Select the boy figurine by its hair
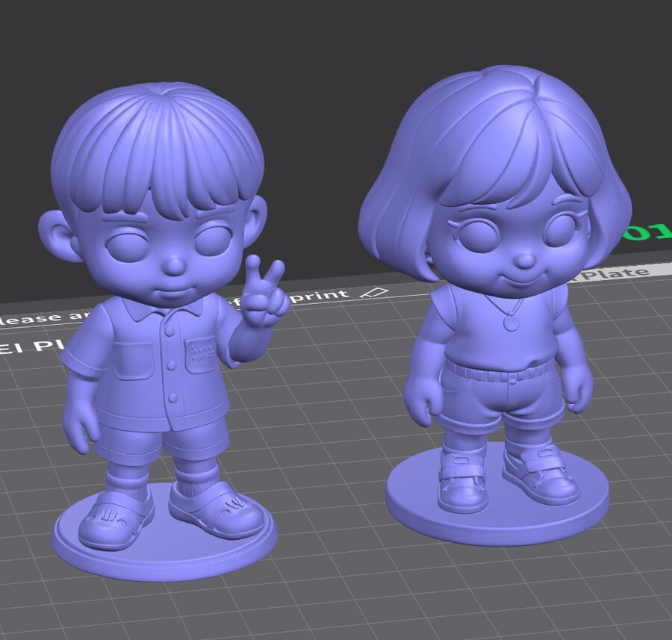Image resolution: width=672 pixels, height=640 pixels. (157, 142)
